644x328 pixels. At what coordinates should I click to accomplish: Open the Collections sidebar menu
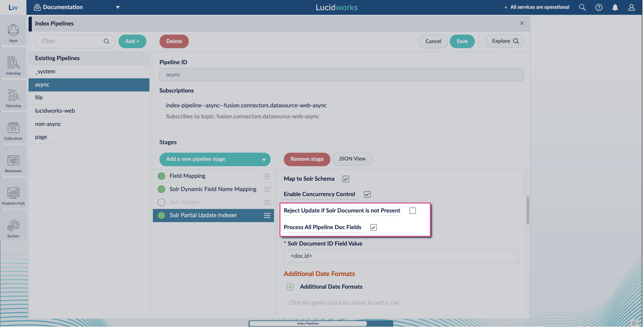click(13, 131)
